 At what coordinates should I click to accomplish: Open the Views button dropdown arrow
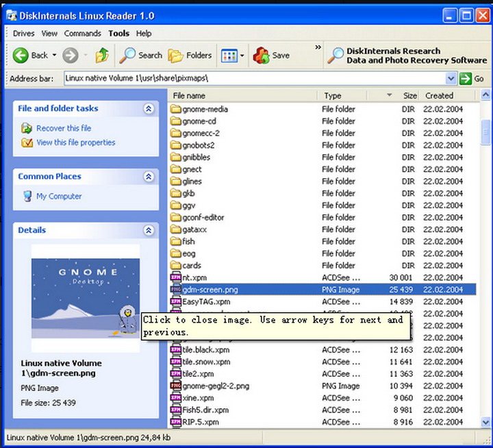242,55
